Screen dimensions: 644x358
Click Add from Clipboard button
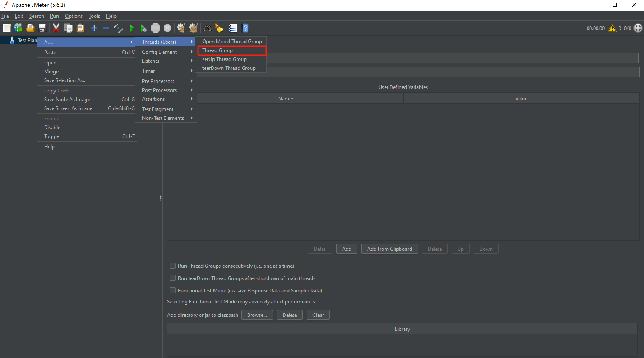click(x=390, y=249)
